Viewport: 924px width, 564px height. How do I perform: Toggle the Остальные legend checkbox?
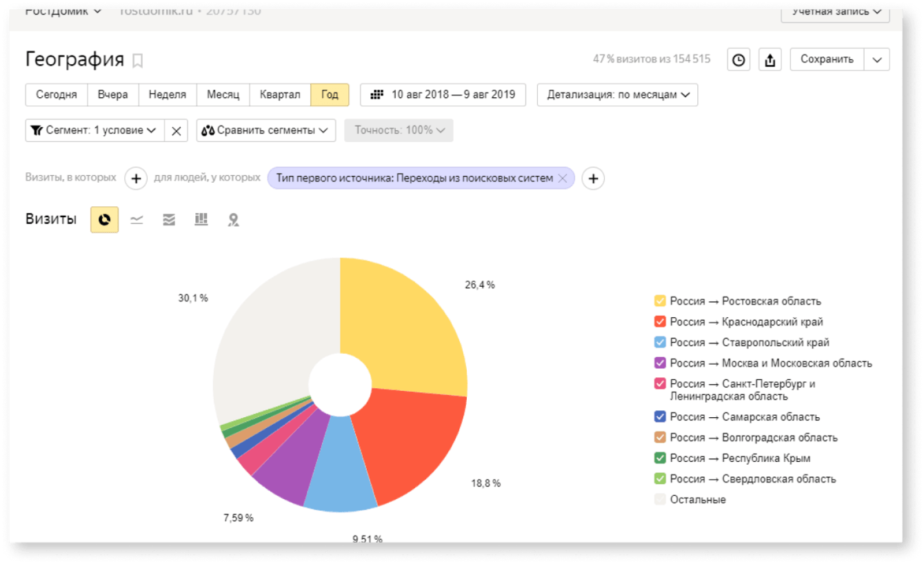(660, 499)
